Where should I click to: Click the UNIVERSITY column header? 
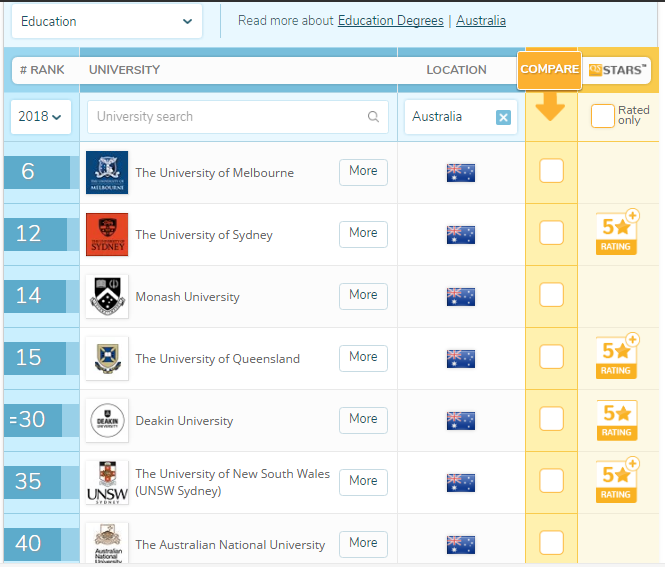coord(124,70)
